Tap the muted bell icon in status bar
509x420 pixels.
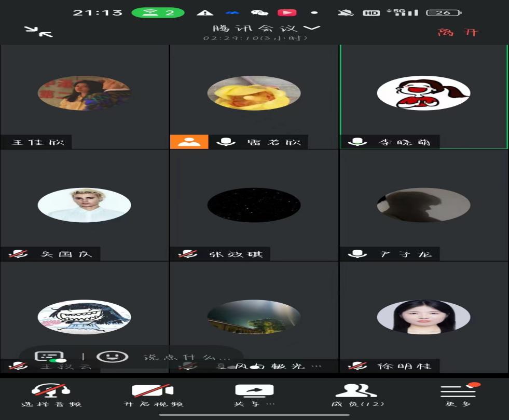(x=346, y=12)
